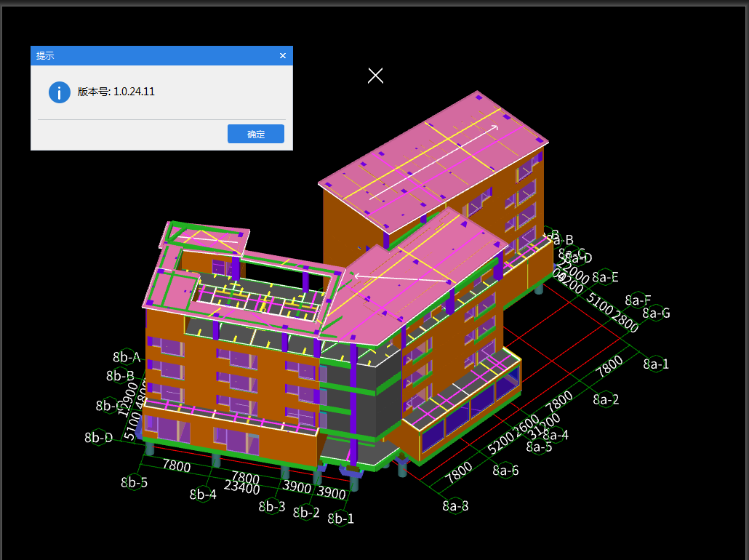Screen dimensions: 749x560
Task: Select grid axis label 8b-4
Action: pos(203,494)
